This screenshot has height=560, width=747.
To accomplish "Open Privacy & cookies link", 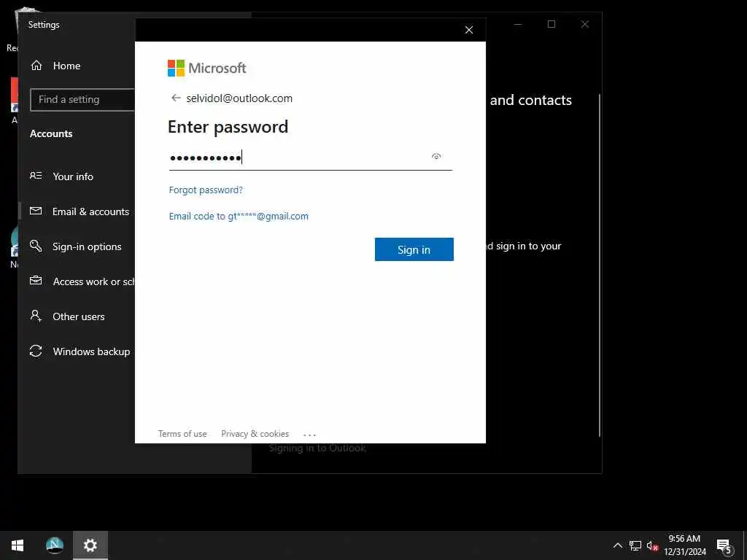I will coord(255,434).
